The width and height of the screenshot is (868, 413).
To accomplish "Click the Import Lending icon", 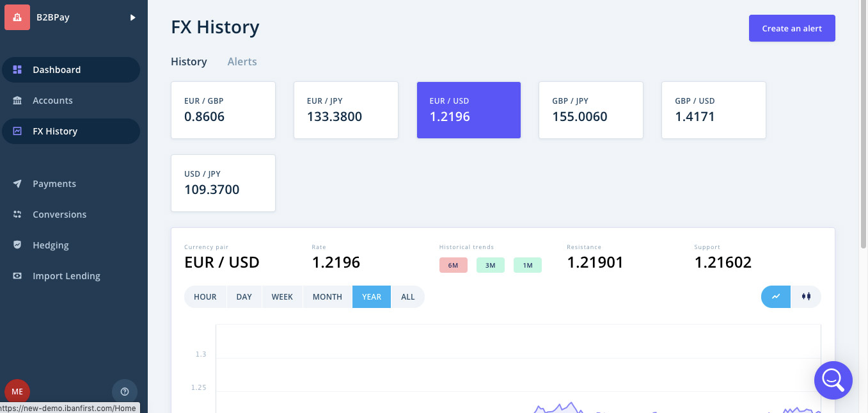I will pos(17,276).
